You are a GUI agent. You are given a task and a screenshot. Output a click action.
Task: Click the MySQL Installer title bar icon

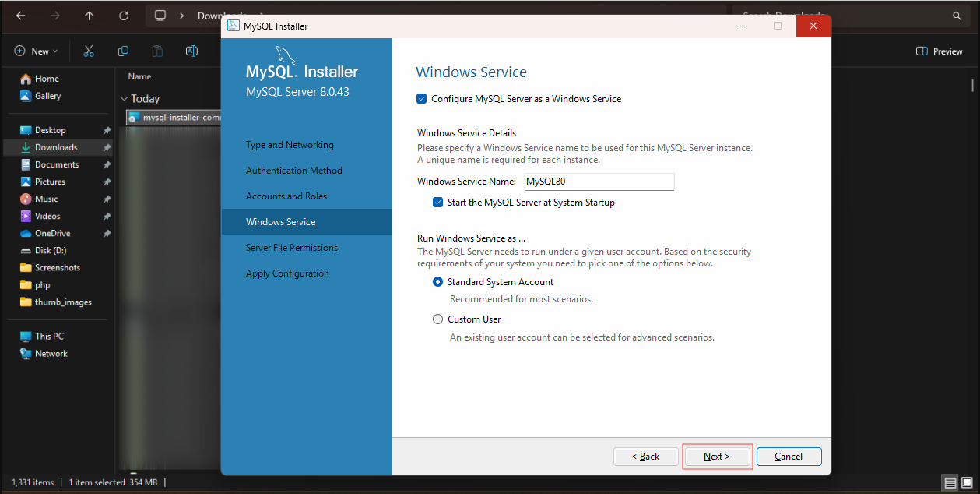tap(234, 26)
